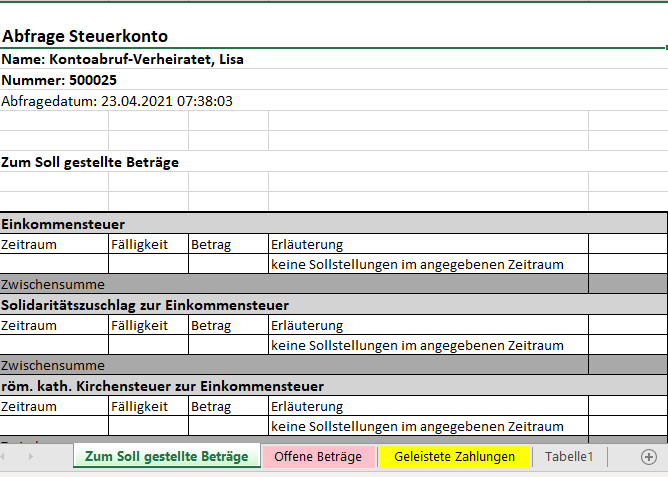Select Zwischensumme row below Einkommensteuer
The height and width of the screenshot is (477, 668).
point(294,284)
